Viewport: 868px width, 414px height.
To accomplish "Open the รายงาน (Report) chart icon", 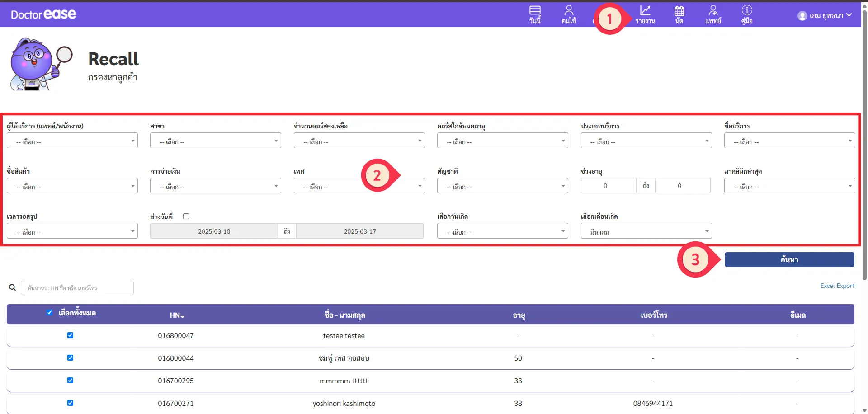I will 645,14.
